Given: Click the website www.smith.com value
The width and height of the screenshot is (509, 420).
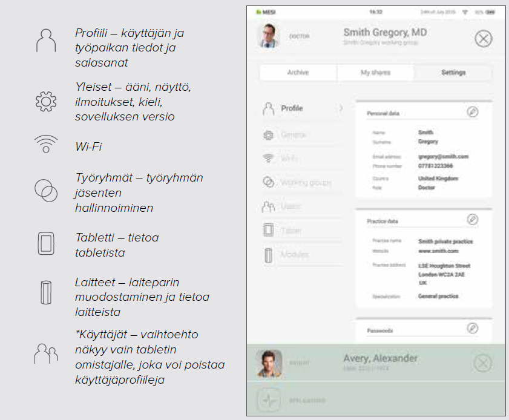Looking at the screenshot, I should pyautogui.click(x=438, y=251).
